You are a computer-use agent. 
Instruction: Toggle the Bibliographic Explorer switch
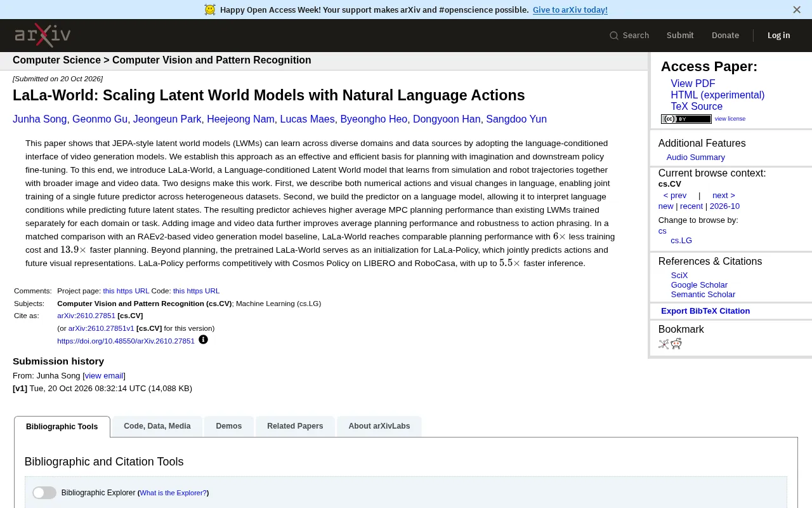[44, 493]
